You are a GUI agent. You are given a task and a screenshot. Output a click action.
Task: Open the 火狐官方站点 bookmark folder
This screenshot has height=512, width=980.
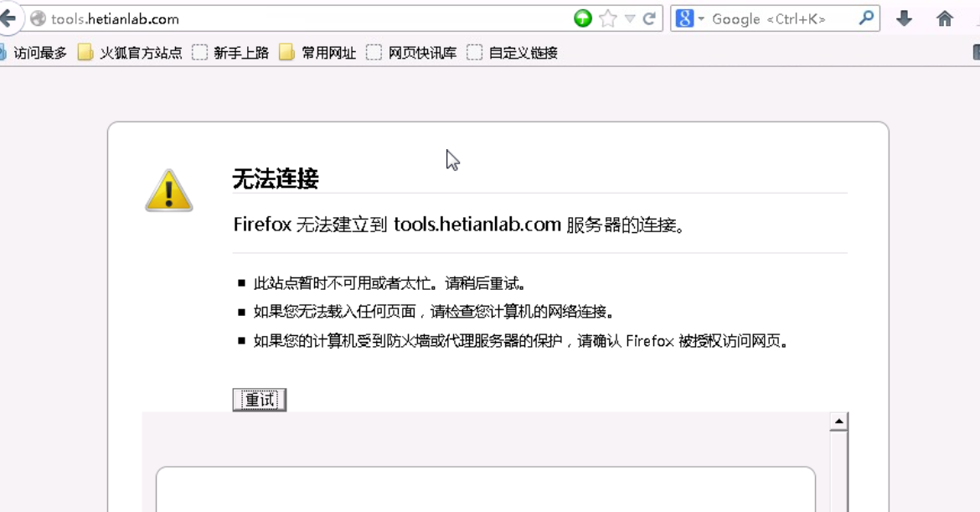pyautogui.click(x=130, y=53)
